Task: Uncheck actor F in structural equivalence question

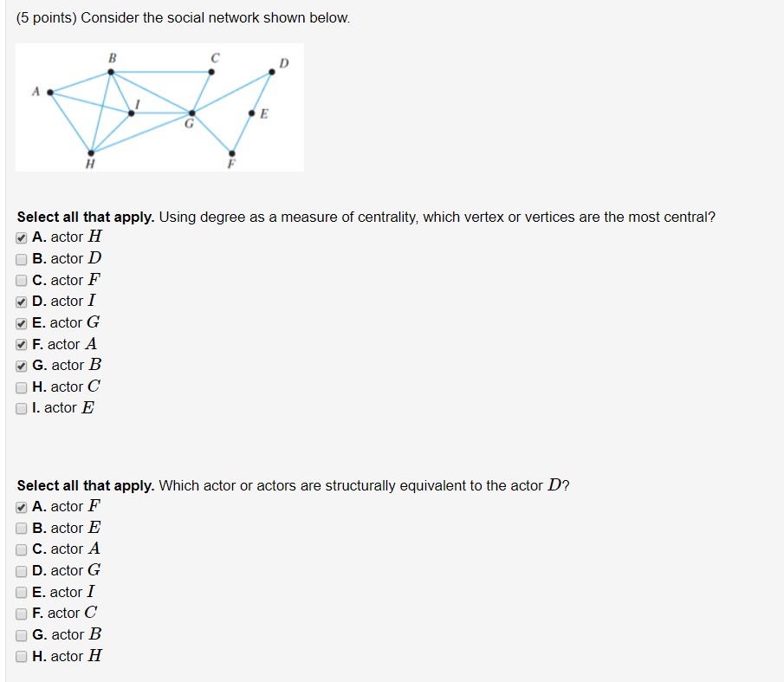Action: click(21, 508)
